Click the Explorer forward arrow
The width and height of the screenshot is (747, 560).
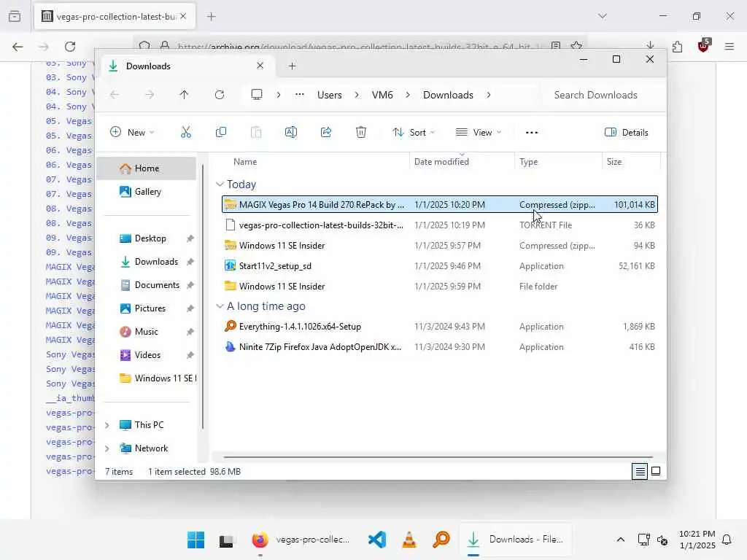[x=150, y=95]
